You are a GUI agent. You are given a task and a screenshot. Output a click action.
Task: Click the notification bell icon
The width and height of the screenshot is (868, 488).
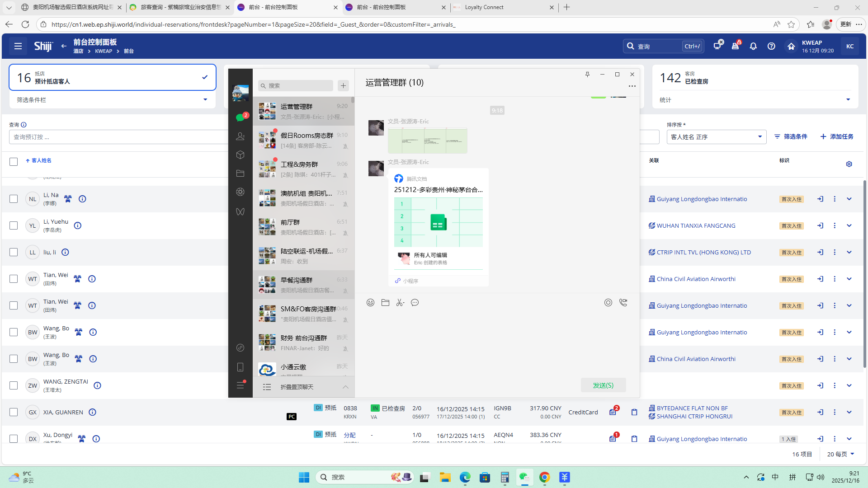click(753, 46)
